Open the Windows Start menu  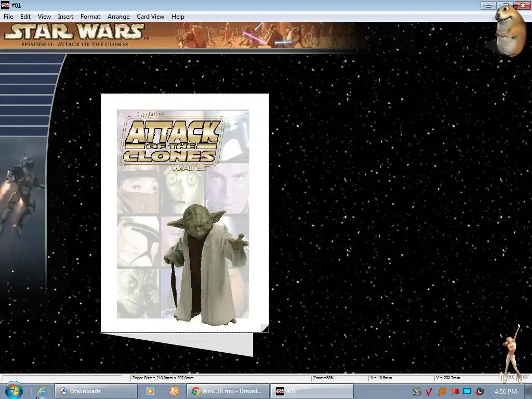[x=14, y=391]
